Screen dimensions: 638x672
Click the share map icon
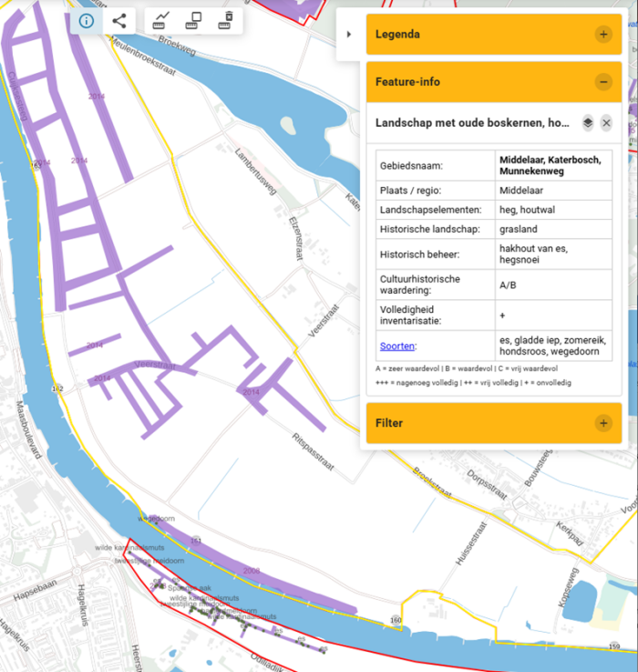pyautogui.click(x=119, y=21)
